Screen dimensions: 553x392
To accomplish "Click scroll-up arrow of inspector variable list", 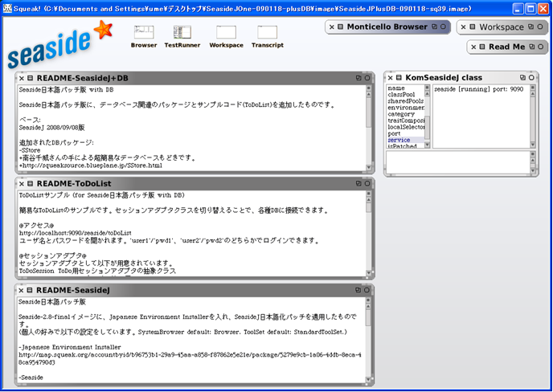I will 427,94.
